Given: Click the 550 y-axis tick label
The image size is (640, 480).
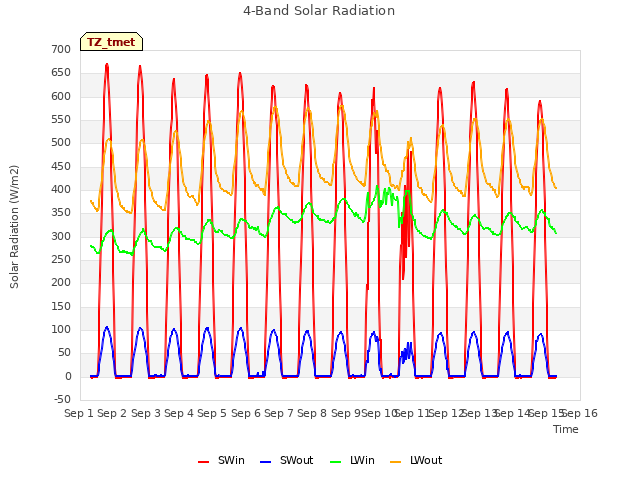Looking at the screenshot, I should (61, 120).
